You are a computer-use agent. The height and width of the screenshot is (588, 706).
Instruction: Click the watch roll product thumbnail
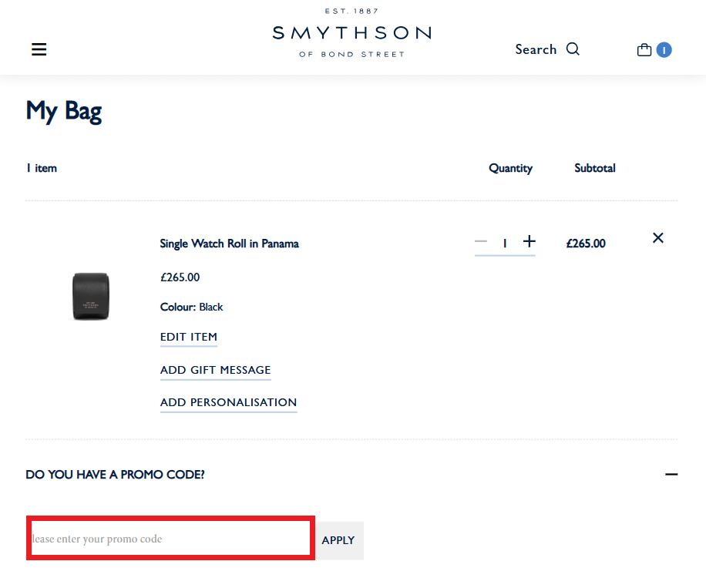tap(90, 296)
